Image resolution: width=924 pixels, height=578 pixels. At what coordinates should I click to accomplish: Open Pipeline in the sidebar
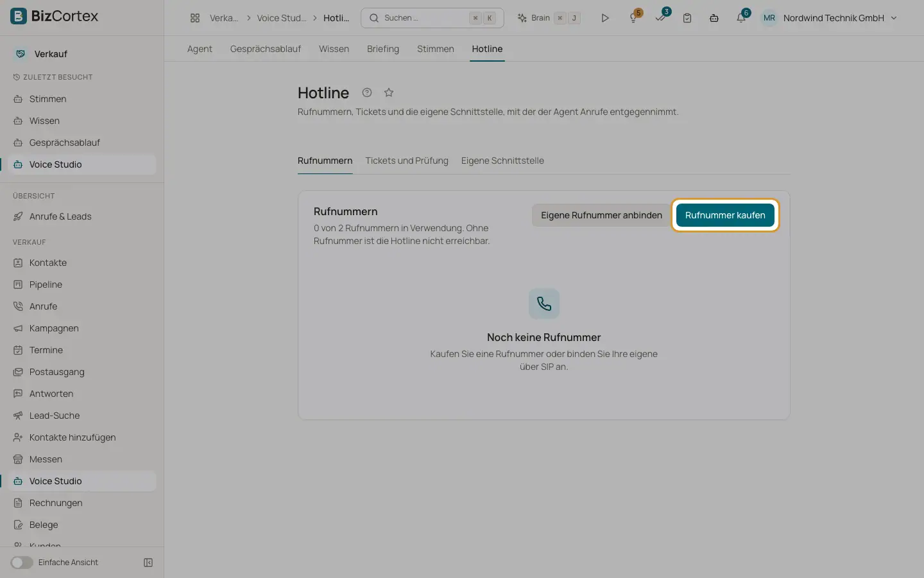pos(82,285)
